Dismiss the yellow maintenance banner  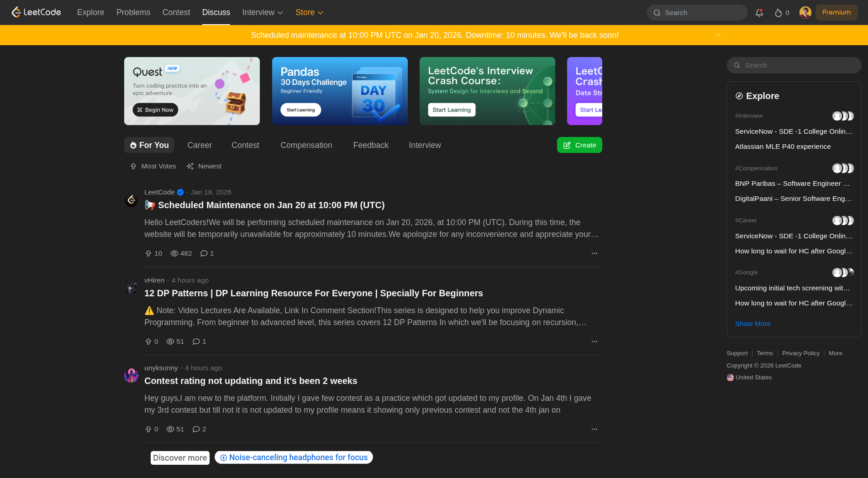pos(718,35)
